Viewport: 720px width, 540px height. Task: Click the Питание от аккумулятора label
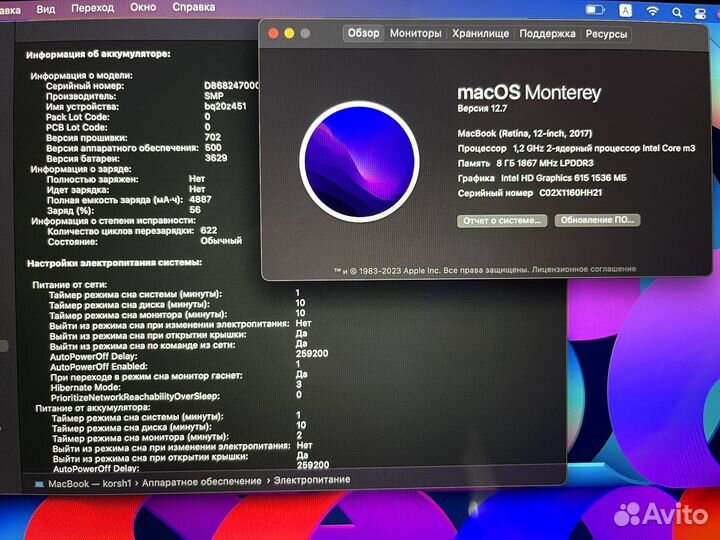[x=93, y=408]
